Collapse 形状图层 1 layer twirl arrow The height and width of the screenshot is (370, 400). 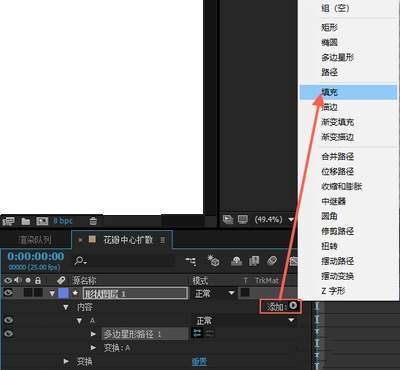(x=52, y=293)
